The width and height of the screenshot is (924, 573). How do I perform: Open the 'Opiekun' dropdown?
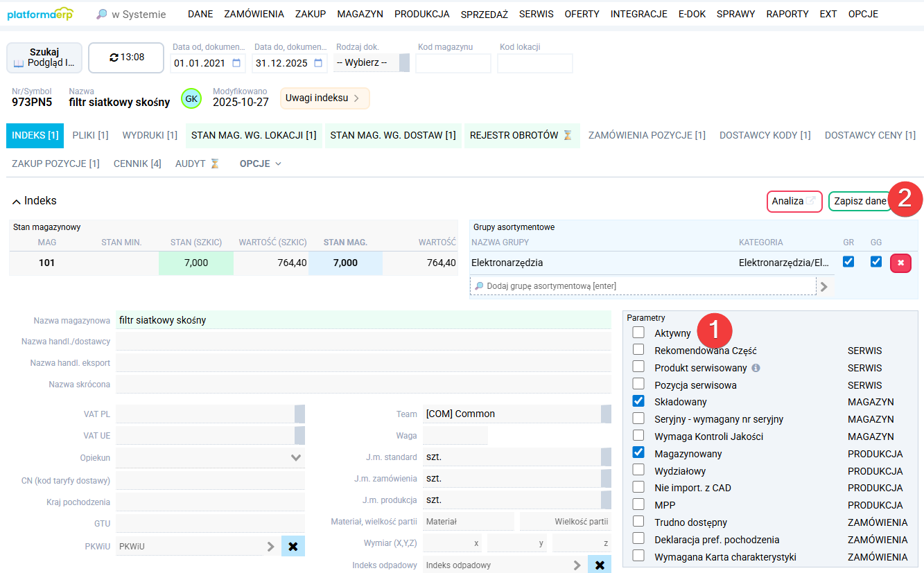[297, 457]
